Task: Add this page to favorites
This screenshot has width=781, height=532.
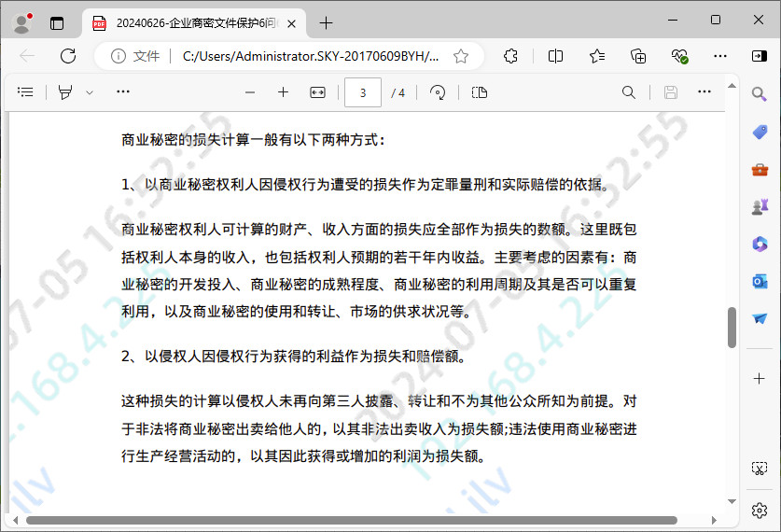Action: point(461,56)
